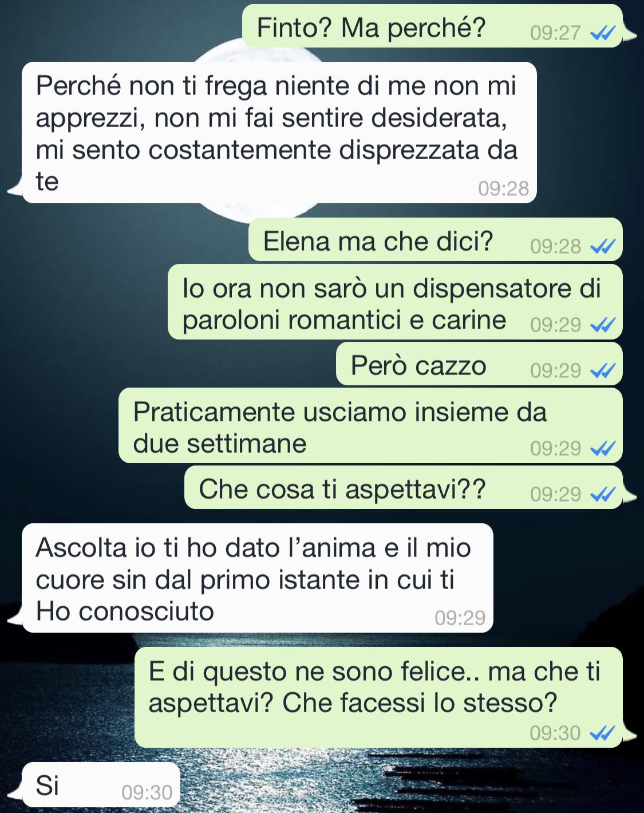Screen dimensions: 644x813
Task: Select the message starting 'Perché non ti frega niente'
Action: coord(279,132)
